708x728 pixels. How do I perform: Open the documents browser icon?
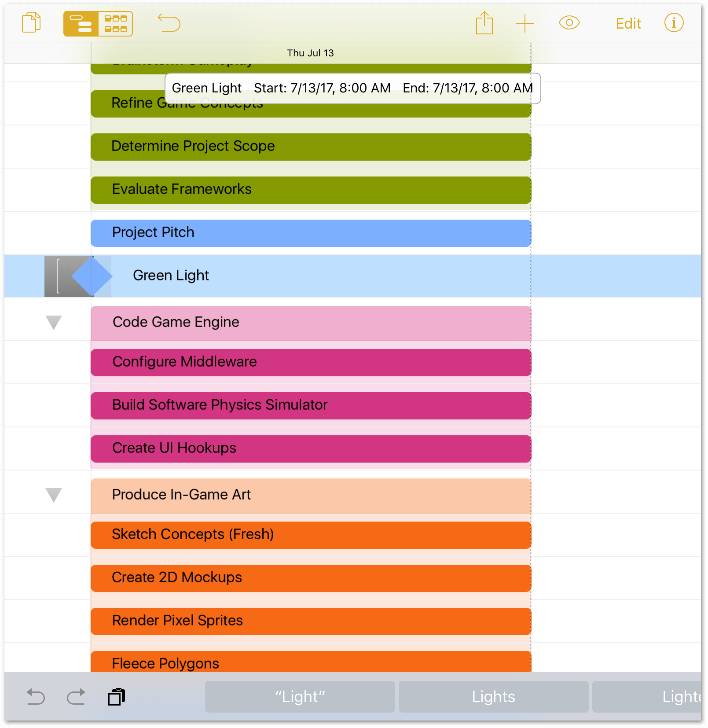pyautogui.click(x=31, y=23)
